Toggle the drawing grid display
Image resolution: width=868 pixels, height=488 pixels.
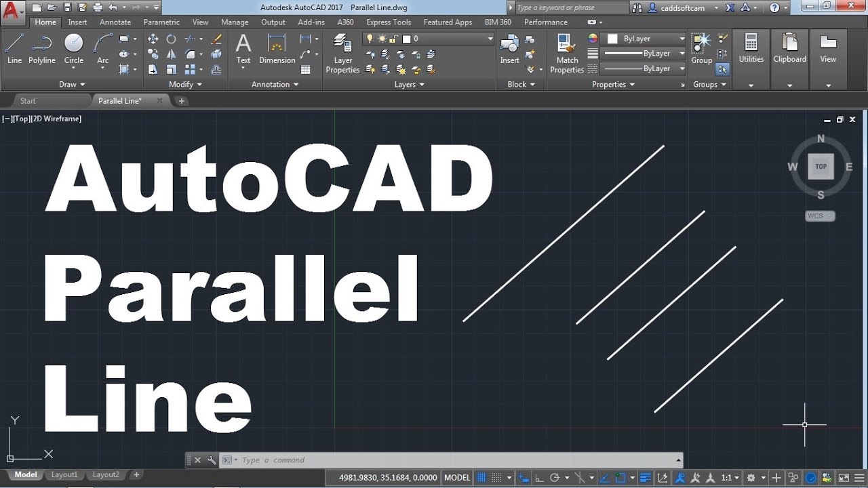click(481, 477)
